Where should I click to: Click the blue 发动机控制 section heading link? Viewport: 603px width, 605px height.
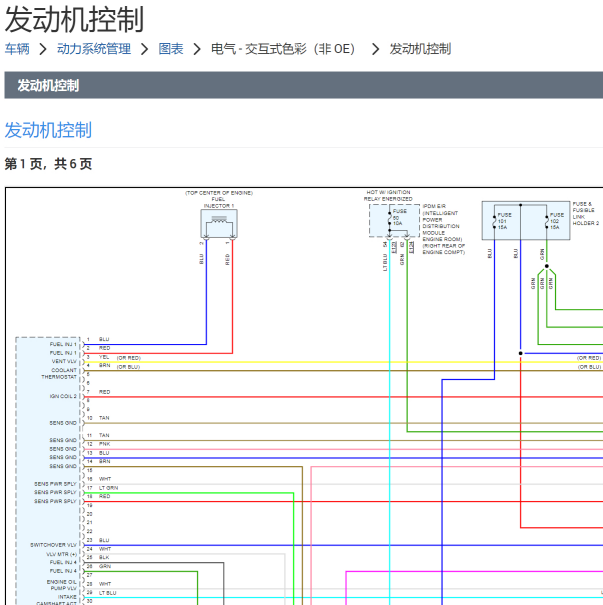click(x=48, y=130)
